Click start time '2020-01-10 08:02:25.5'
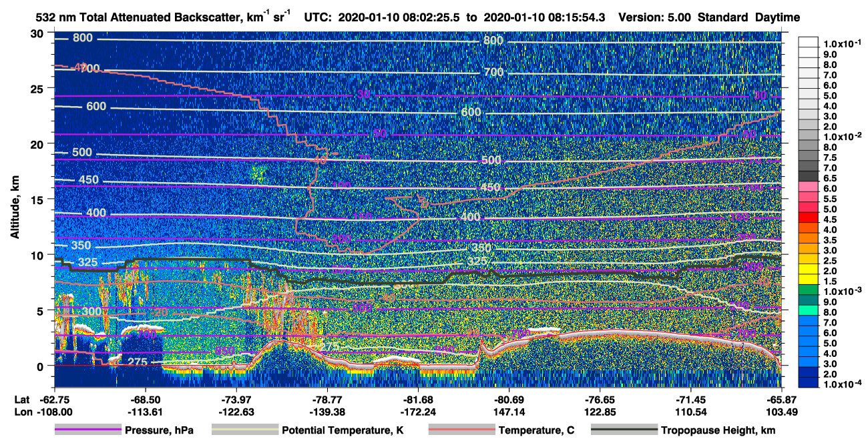 tap(399, 17)
